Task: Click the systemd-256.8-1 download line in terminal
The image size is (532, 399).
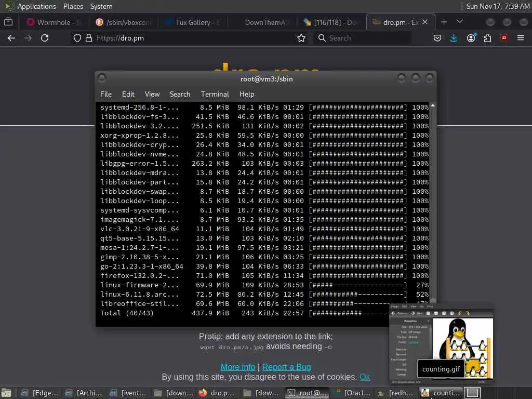Action: (x=264, y=107)
